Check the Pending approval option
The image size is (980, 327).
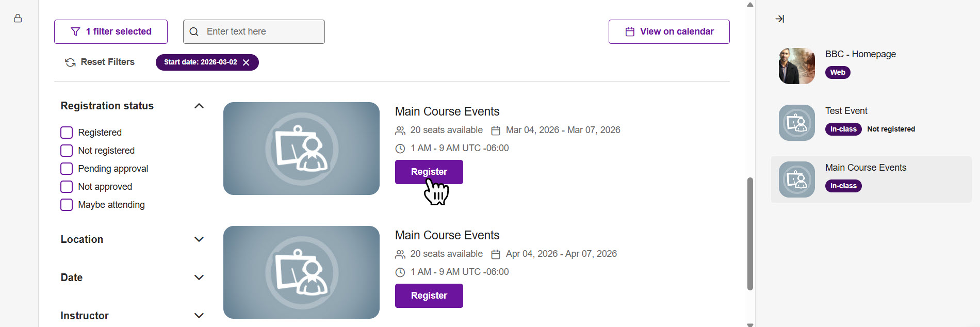click(x=67, y=169)
